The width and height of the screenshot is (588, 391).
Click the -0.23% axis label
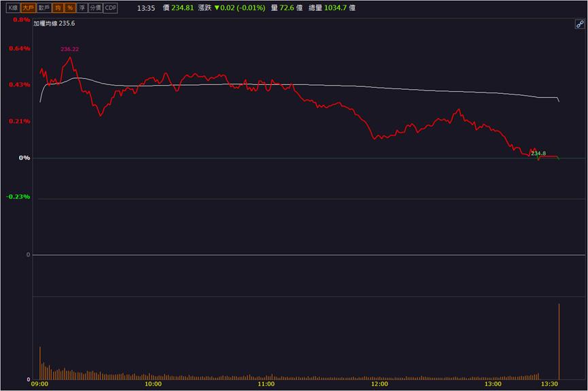18,197
